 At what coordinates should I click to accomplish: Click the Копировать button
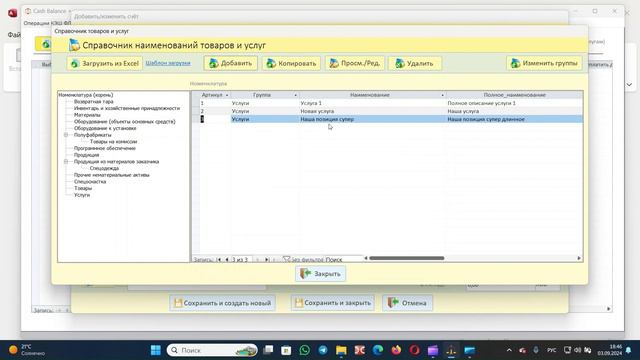291,63
